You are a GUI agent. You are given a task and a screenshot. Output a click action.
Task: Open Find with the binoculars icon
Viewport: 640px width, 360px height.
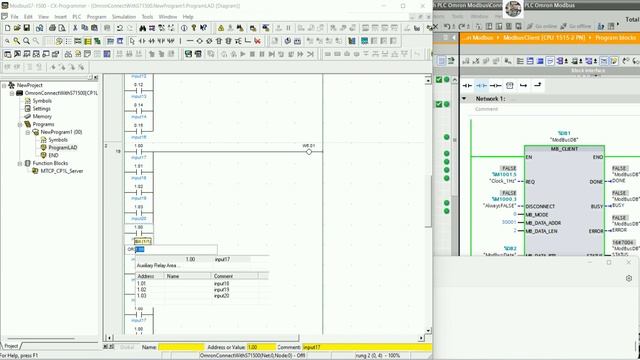pyautogui.click(x=142, y=28)
